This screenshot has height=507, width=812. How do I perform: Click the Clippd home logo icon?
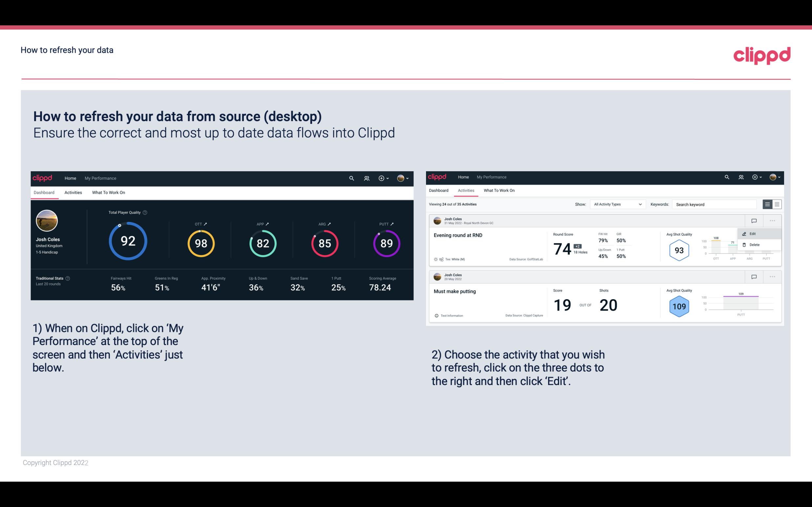tap(43, 177)
